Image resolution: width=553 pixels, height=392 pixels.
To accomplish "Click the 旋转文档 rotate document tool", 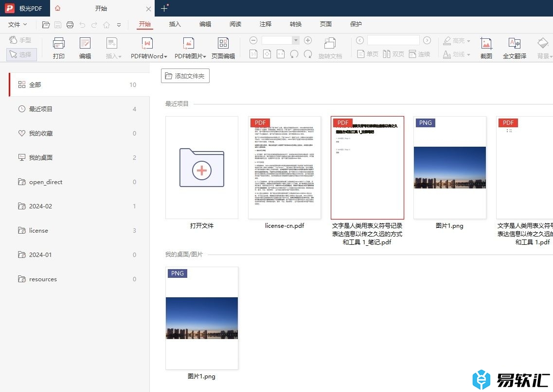I will [330, 48].
